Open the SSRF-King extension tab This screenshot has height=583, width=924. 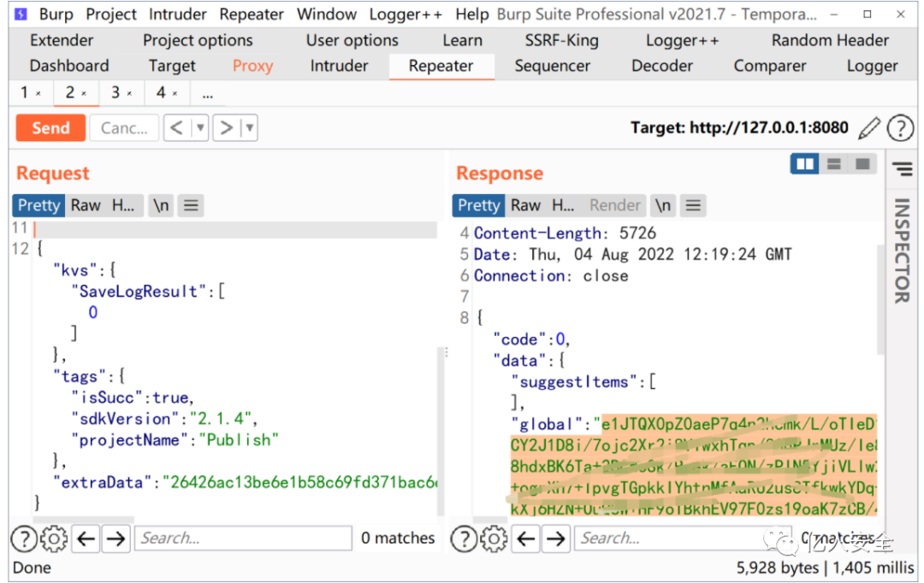[x=561, y=41]
